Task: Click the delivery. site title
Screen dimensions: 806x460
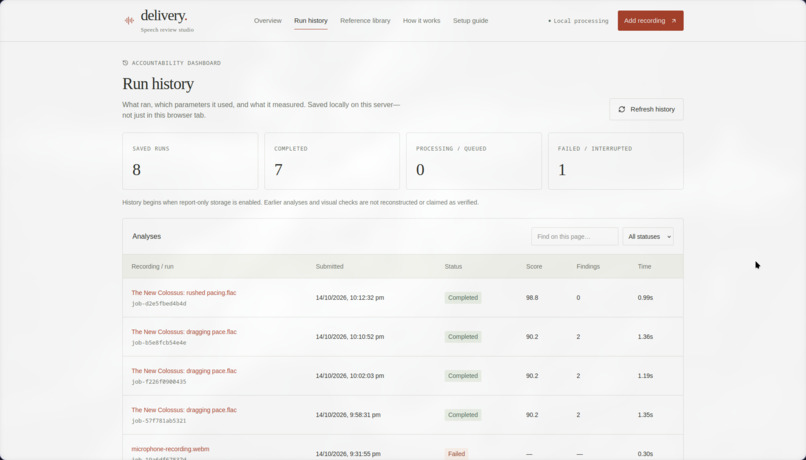Action: [x=163, y=15]
